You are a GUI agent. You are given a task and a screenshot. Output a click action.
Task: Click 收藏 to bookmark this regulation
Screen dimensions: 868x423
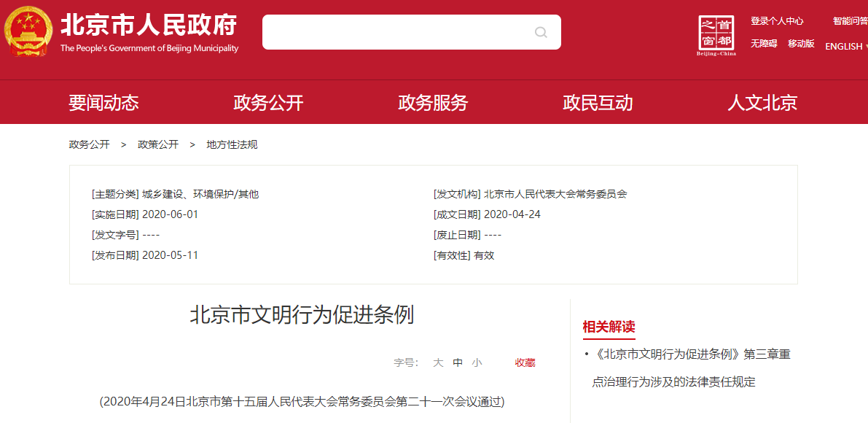tap(525, 362)
